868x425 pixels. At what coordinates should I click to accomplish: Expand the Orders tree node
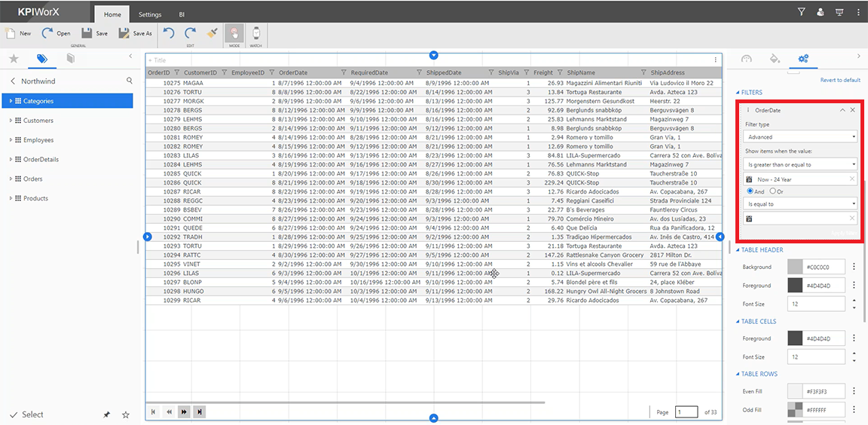[11, 179]
